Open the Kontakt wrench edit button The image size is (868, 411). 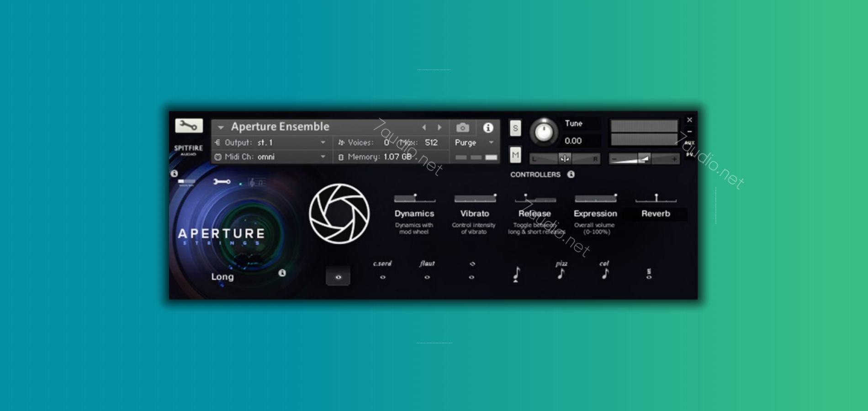tap(189, 126)
